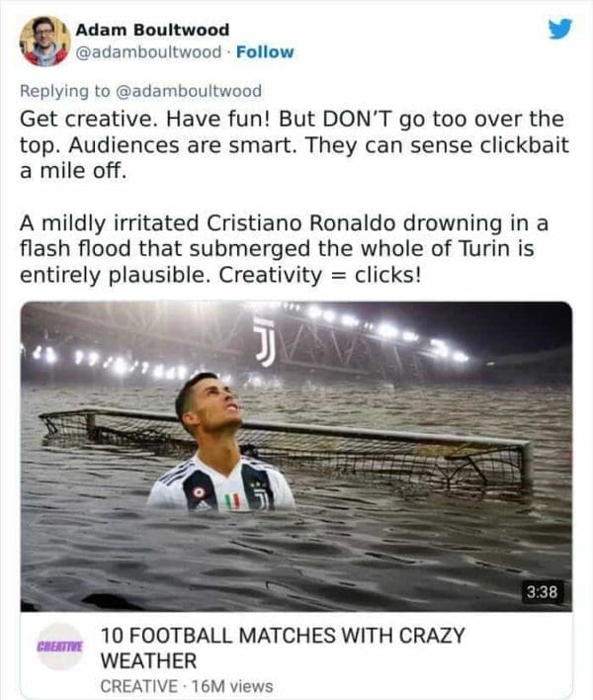Viewport: 593px width, 700px height.
Task: Click the 3:38 video duration badge
Action: 540,592
